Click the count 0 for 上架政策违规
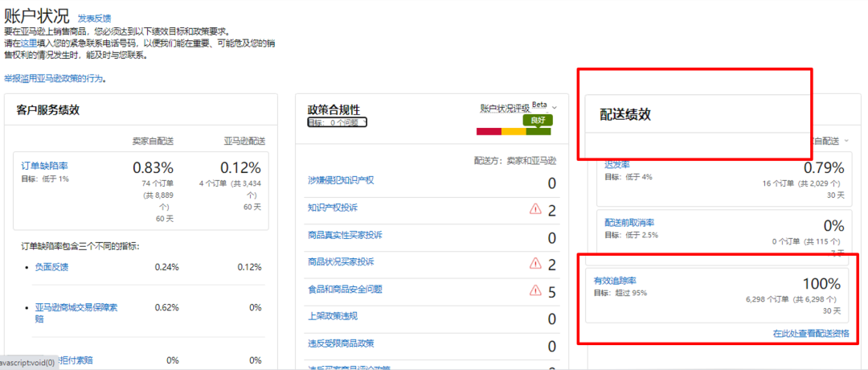 pos(551,319)
